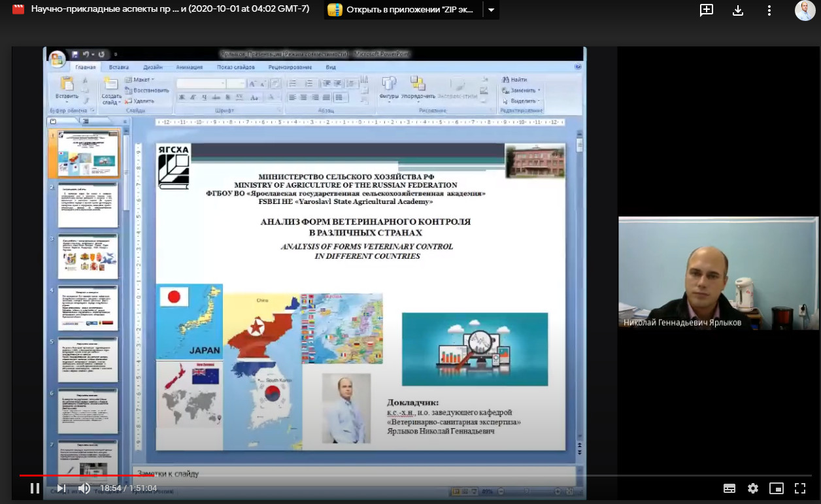
Task: Center-align the paragraph text
Action: pyautogui.click(x=303, y=97)
